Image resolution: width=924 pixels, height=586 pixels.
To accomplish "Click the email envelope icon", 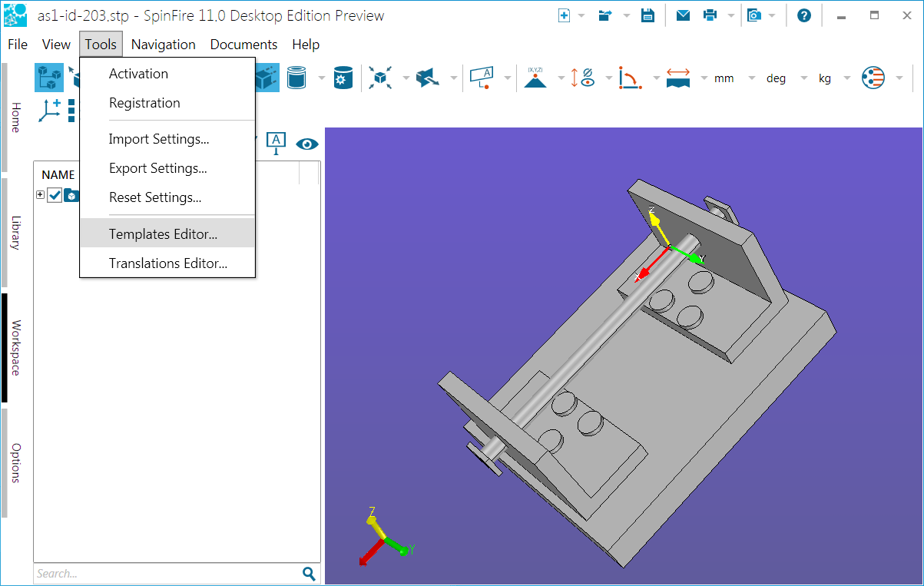I will [683, 15].
